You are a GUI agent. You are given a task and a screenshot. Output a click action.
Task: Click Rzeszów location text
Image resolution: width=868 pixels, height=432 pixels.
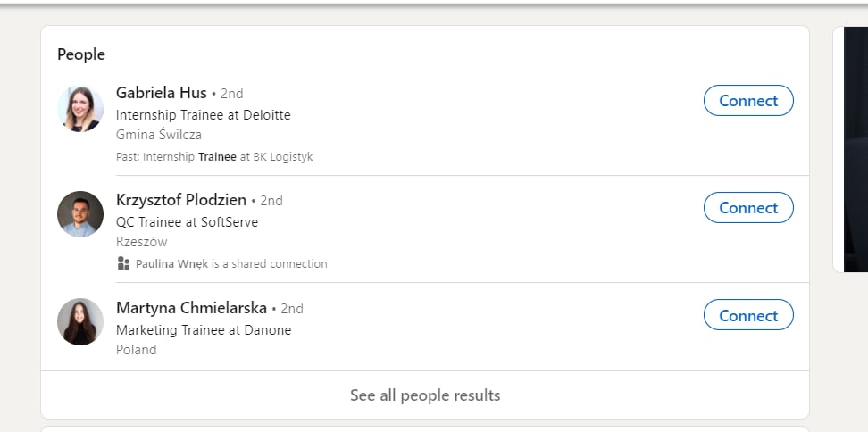pos(142,242)
